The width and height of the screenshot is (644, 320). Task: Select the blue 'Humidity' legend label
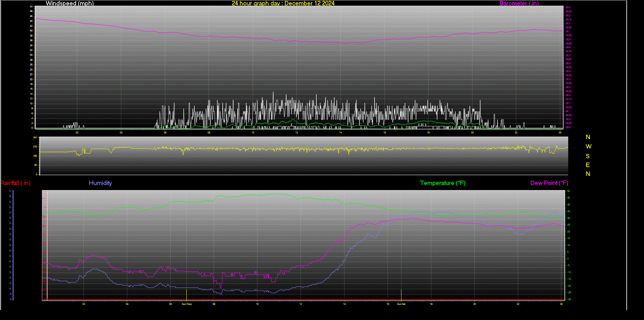click(x=100, y=183)
